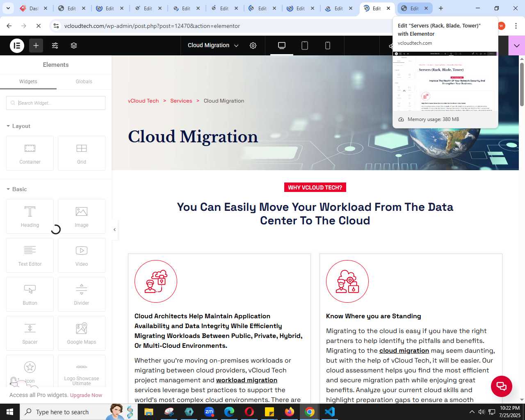Go back in browser history
The image size is (525, 420).
[x=9, y=26]
